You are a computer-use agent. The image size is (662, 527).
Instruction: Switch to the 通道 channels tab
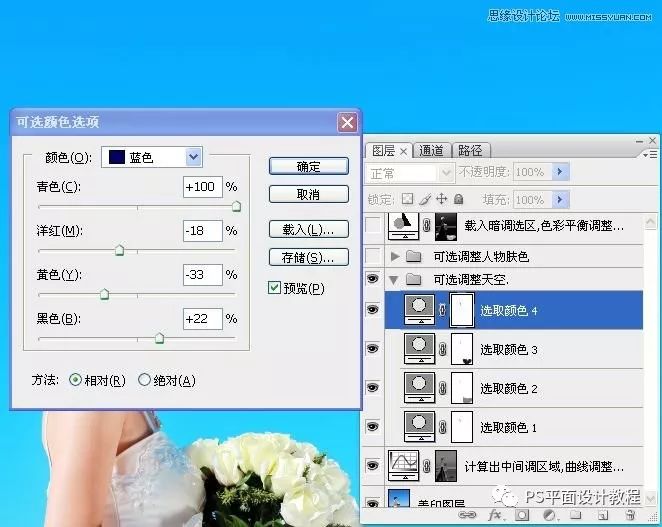point(431,150)
